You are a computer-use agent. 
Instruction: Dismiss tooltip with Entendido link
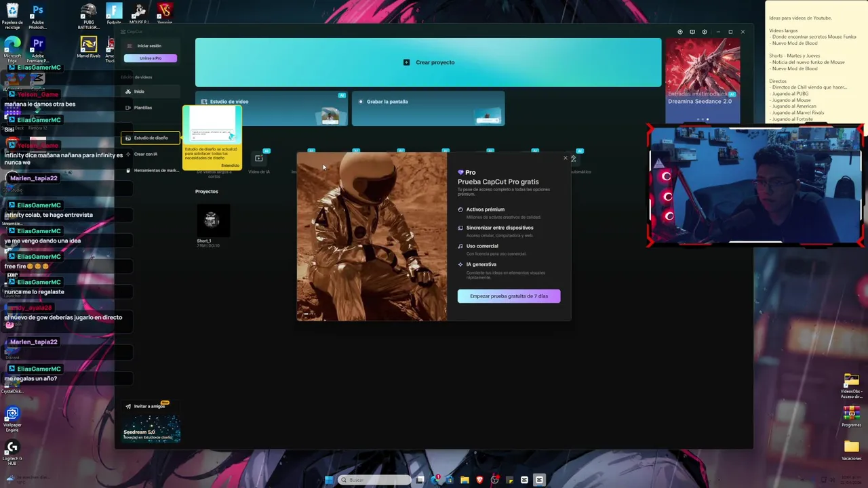coord(231,165)
